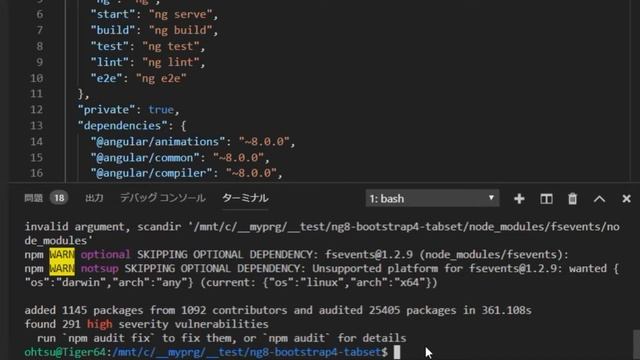Screen dimensions: 640x360
Task: Click the red 'high' severity word
Action: [100, 324]
